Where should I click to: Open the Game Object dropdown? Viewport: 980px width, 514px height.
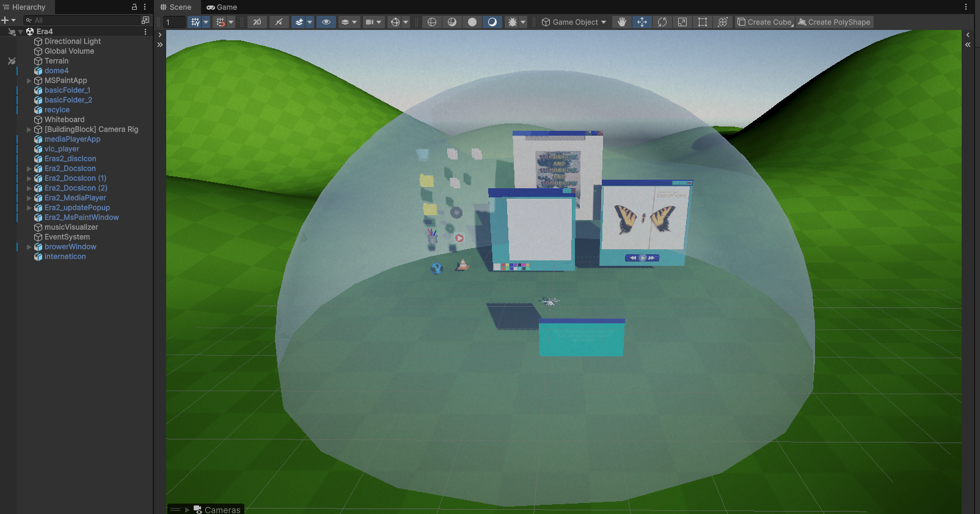(x=574, y=22)
